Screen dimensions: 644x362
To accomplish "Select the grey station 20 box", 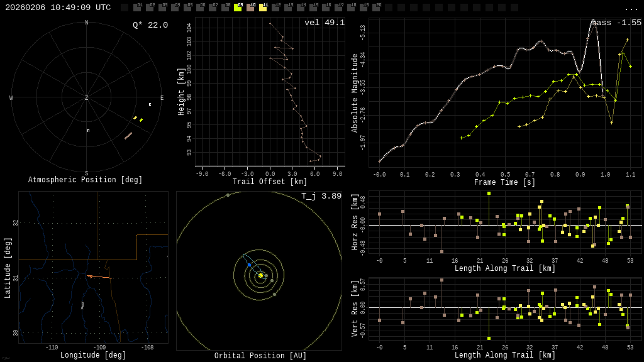I will [376, 8].
